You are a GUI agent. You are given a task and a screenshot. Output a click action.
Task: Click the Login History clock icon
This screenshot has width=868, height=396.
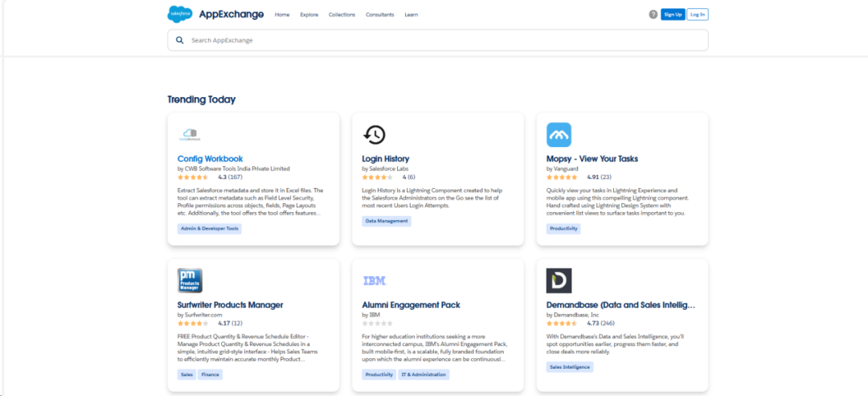pos(375,134)
